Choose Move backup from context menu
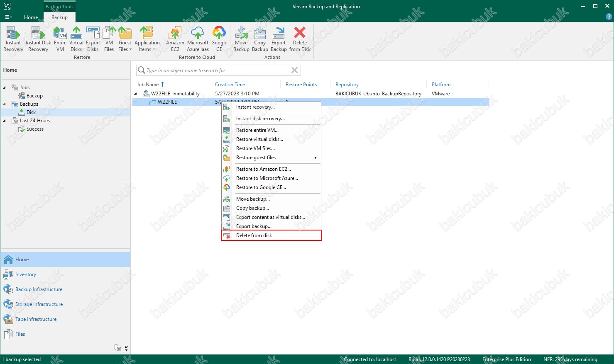 [x=272, y=199]
